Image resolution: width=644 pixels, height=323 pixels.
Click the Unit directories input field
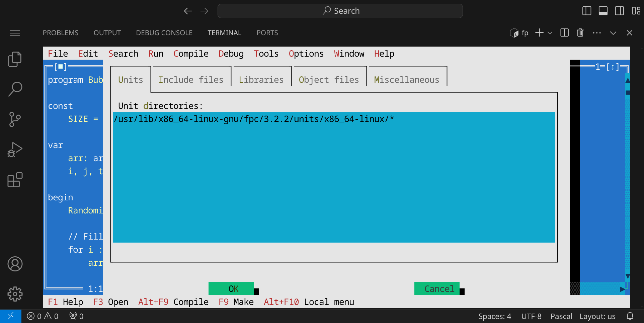click(x=334, y=177)
